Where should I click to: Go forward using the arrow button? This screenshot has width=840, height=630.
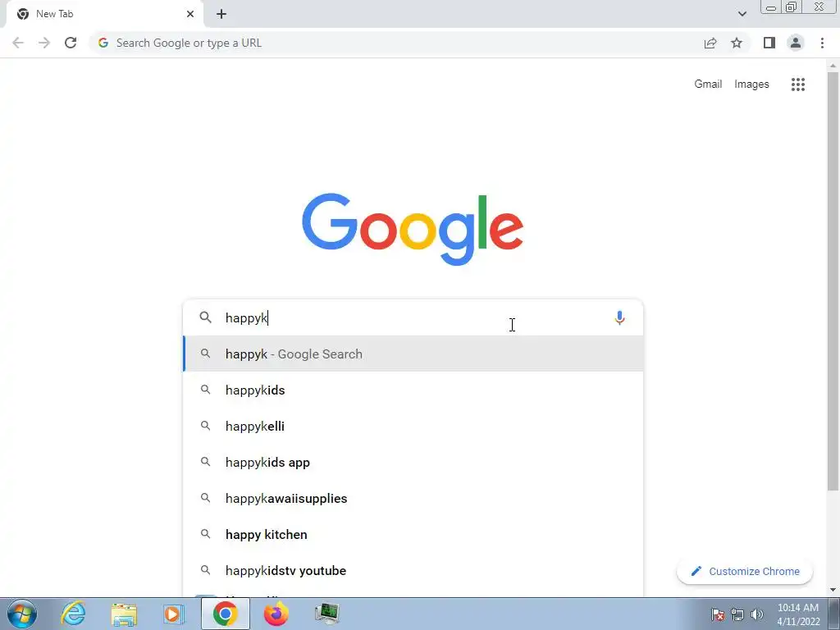click(44, 43)
